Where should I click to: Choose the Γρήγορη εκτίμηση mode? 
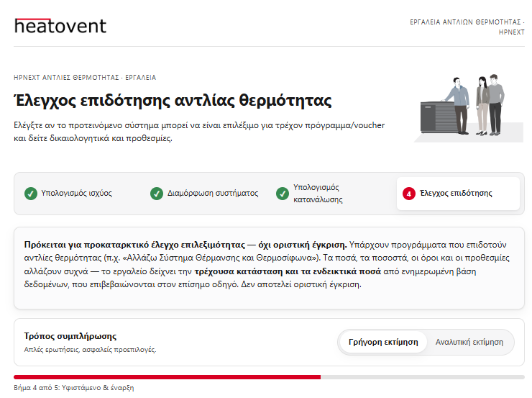[383, 342]
